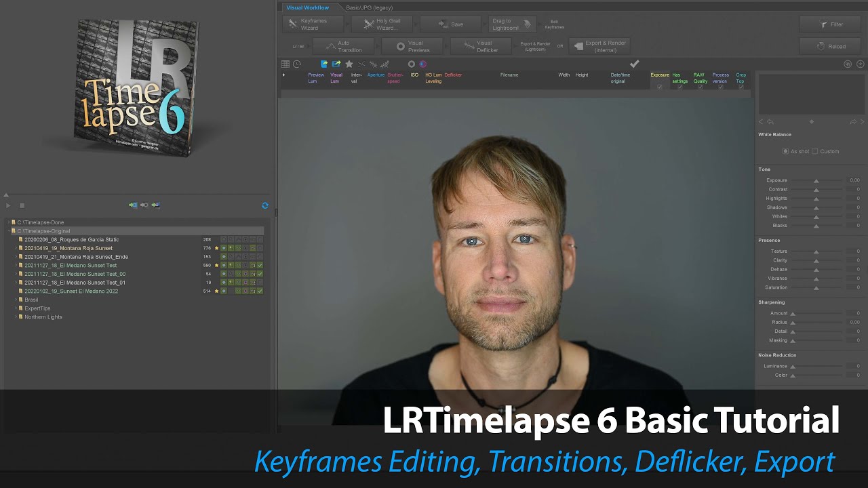Click the crossed-lines icon next to star
This screenshot has width=868, height=488.
[x=361, y=64]
